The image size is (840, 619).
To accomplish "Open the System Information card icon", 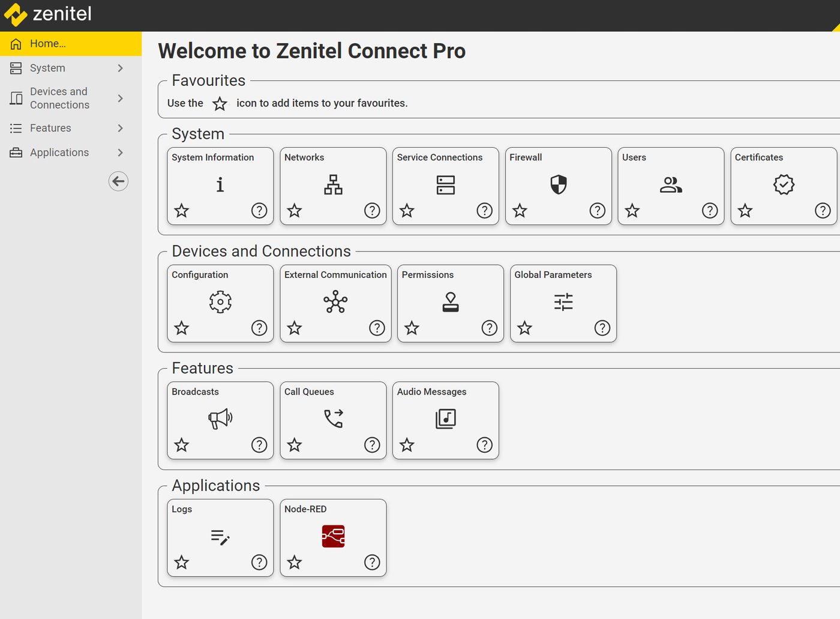I will click(x=220, y=184).
